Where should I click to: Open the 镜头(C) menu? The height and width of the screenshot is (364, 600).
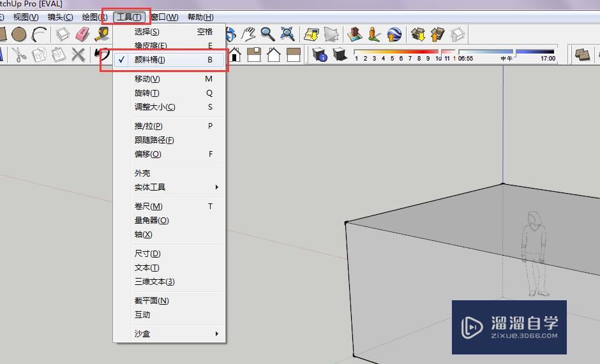[x=60, y=17]
